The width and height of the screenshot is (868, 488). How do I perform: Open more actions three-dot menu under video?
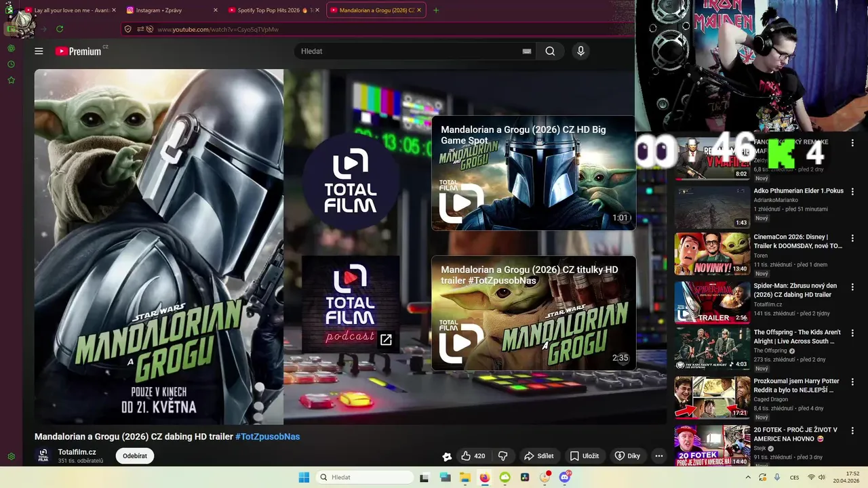pos(658,456)
